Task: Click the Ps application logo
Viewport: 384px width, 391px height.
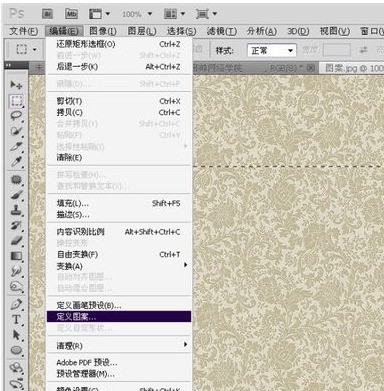Action: point(17,14)
